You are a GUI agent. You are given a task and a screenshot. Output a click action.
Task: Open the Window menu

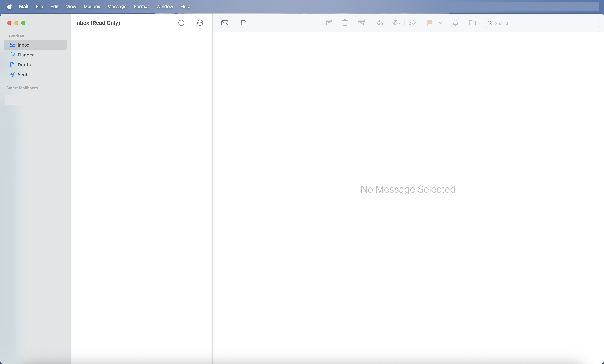(165, 7)
